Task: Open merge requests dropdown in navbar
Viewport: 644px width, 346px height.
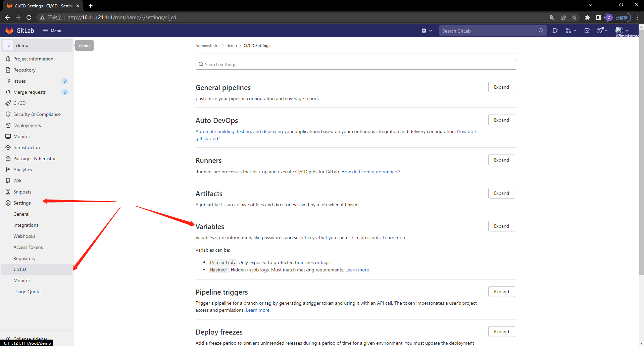Action: 571,31
